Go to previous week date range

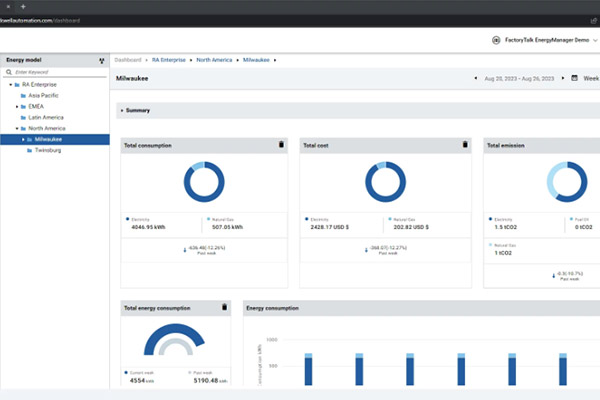tap(476, 78)
